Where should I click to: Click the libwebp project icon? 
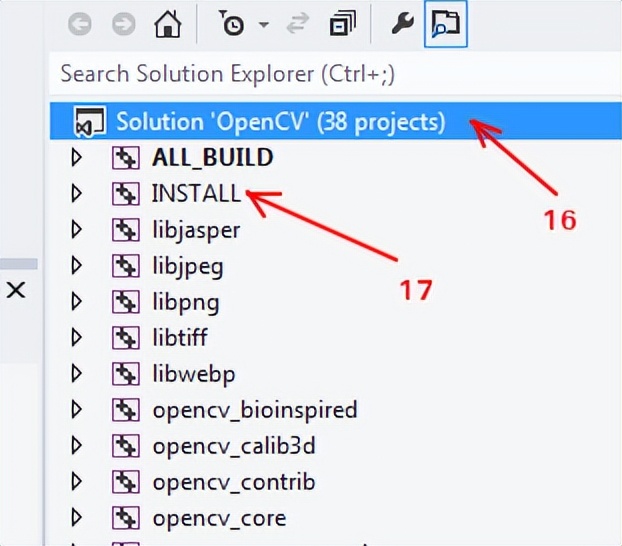(x=126, y=374)
